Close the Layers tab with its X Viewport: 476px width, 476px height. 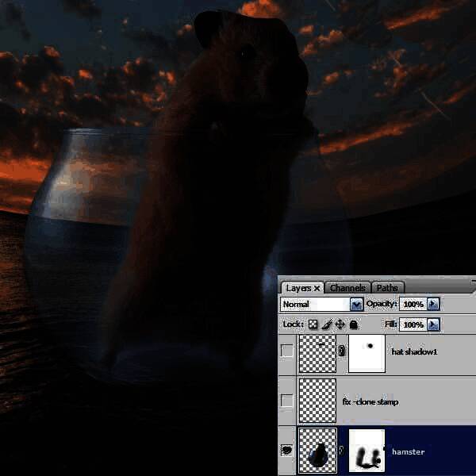pyautogui.click(x=317, y=288)
